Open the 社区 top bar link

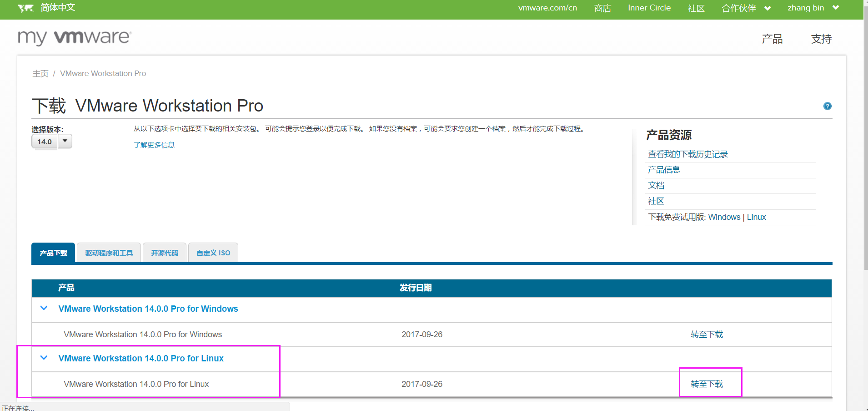pos(696,8)
